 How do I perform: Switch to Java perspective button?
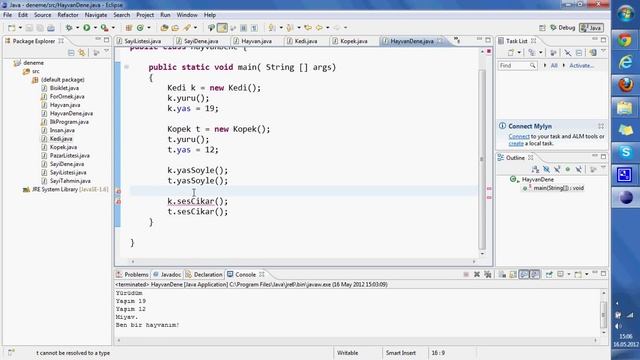(591, 28)
